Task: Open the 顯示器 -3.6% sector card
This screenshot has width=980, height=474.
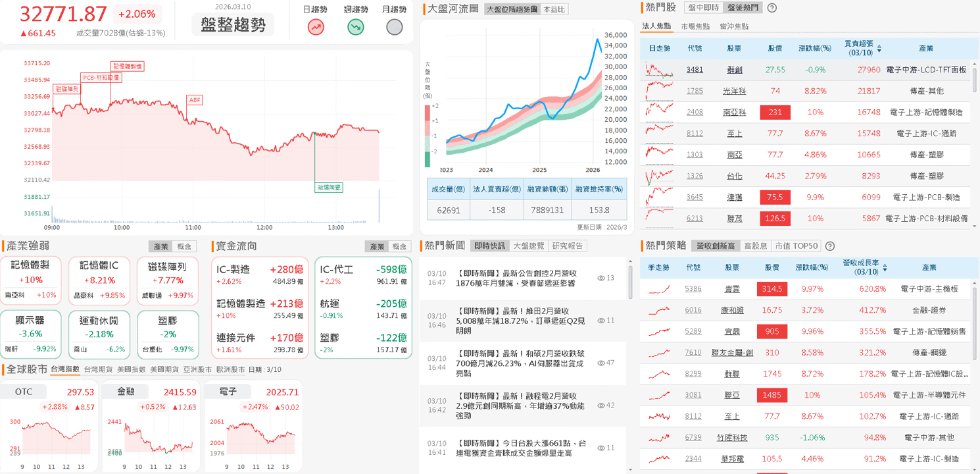Action: coord(30,333)
